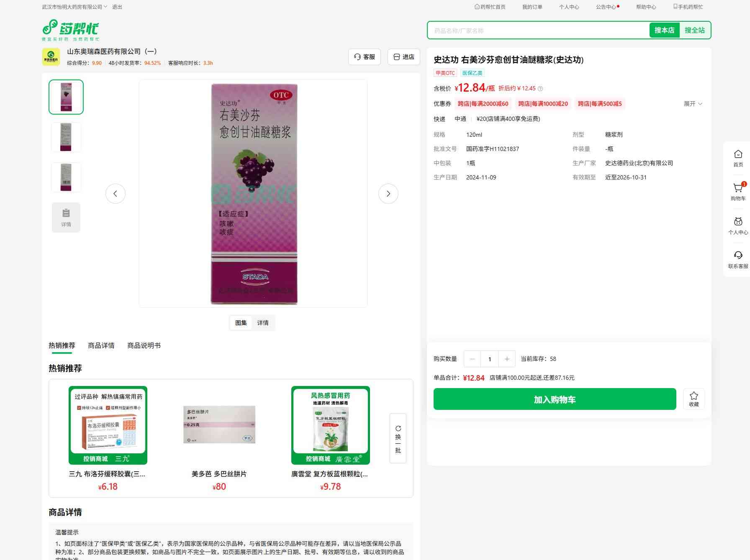
Task: Click the 加入购物车 button
Action: pyautogui.click(x=555, y=399)
